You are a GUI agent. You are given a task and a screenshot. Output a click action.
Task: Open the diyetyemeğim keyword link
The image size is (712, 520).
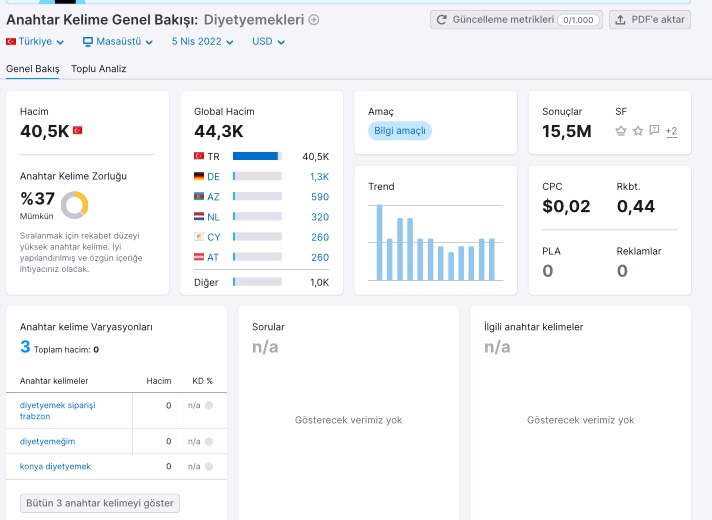(x=47, y=441)
